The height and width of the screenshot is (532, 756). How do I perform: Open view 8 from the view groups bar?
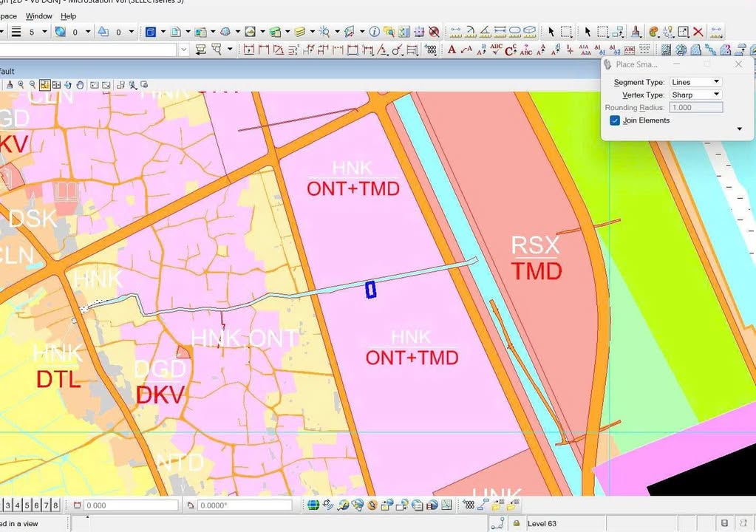tap(55, 506)
